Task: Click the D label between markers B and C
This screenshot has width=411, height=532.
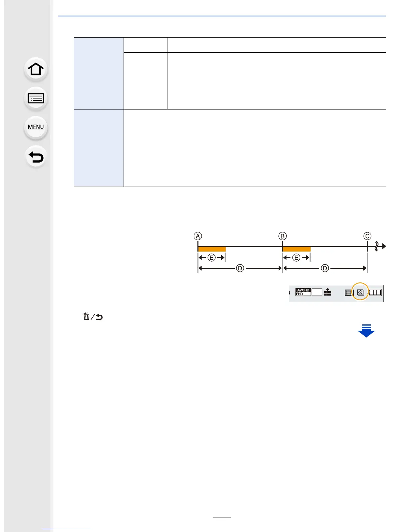Action: 325,268
